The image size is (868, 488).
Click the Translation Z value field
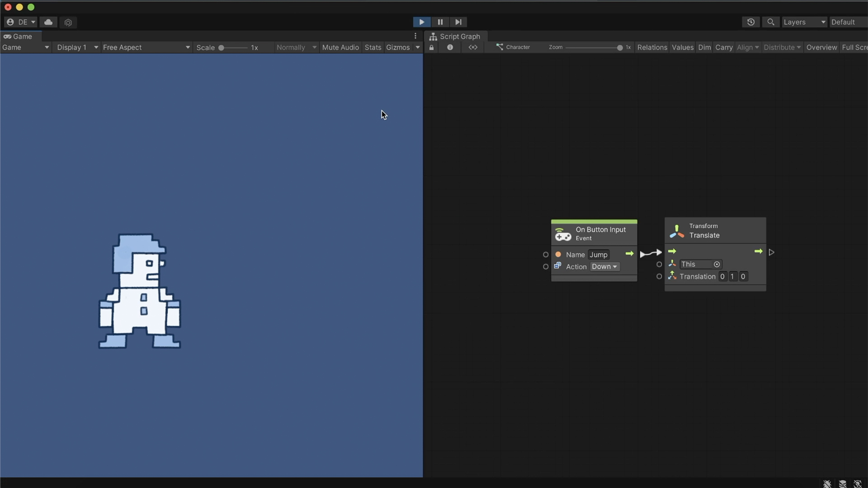[743, 276]
